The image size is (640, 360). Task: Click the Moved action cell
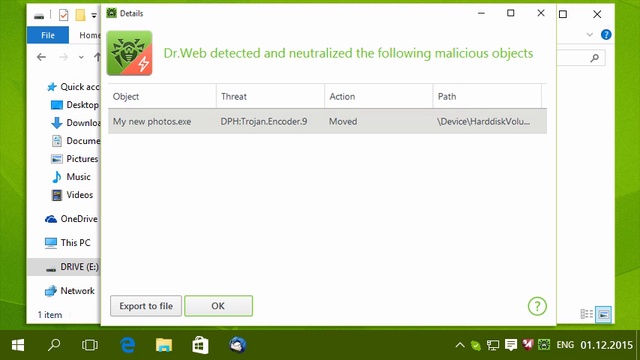point(343,121)
